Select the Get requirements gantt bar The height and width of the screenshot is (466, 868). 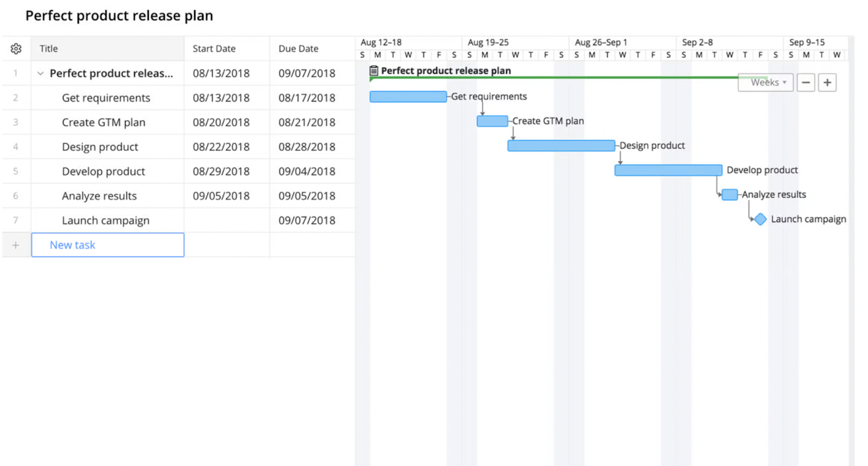[408, 97]
